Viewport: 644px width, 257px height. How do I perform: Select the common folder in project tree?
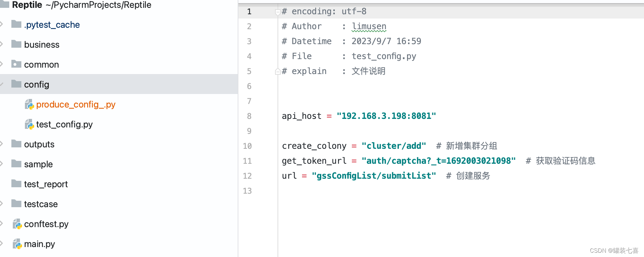(x=42, y=64)
